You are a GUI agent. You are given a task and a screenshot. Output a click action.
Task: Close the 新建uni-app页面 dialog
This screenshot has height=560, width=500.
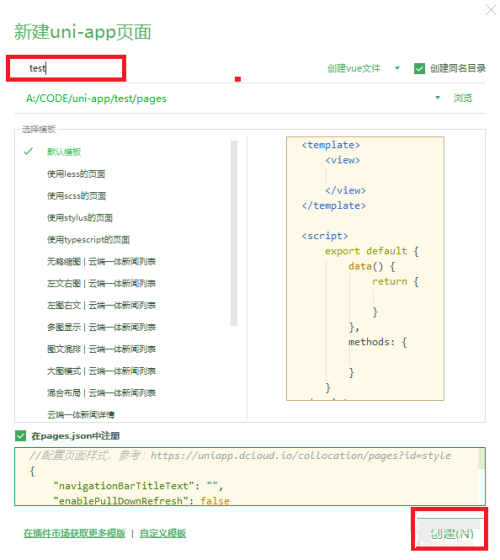[x=492, y=9]
